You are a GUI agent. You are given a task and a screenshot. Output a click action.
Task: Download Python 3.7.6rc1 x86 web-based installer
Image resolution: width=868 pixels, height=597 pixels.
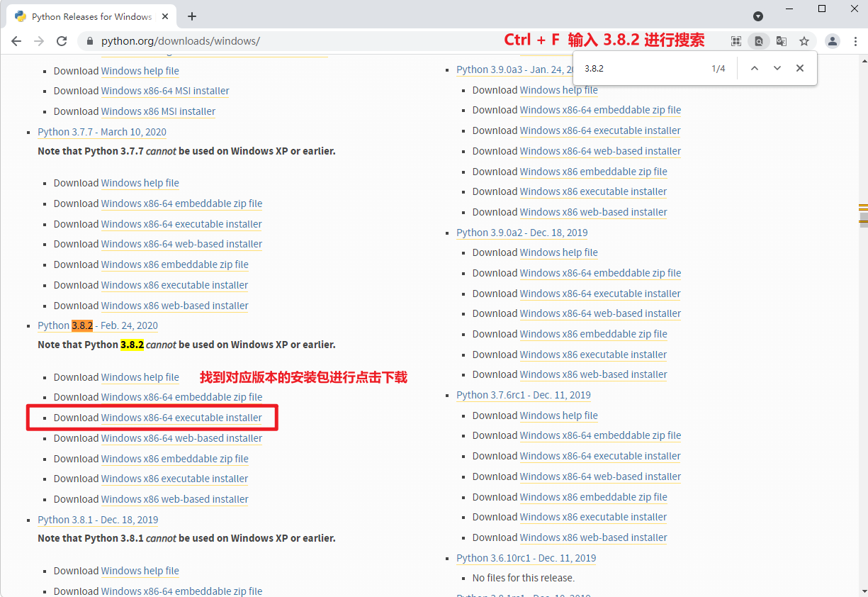[594, 537]
